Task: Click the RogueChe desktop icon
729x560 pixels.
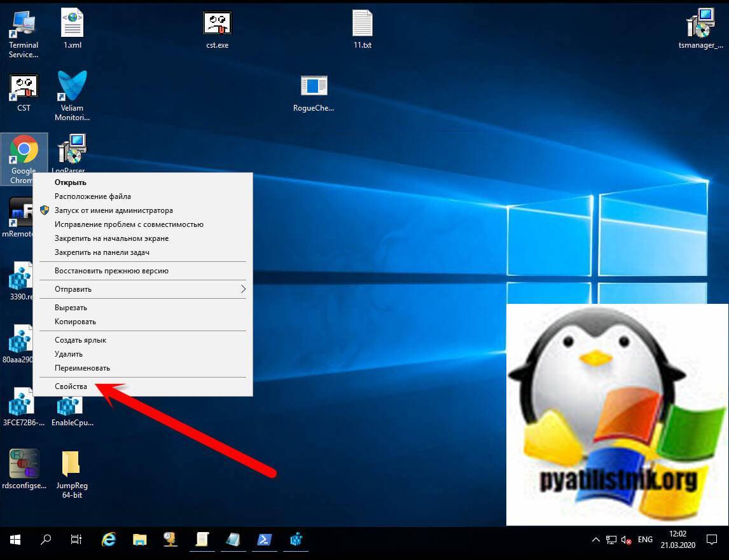Action: [x=313, y=86]
